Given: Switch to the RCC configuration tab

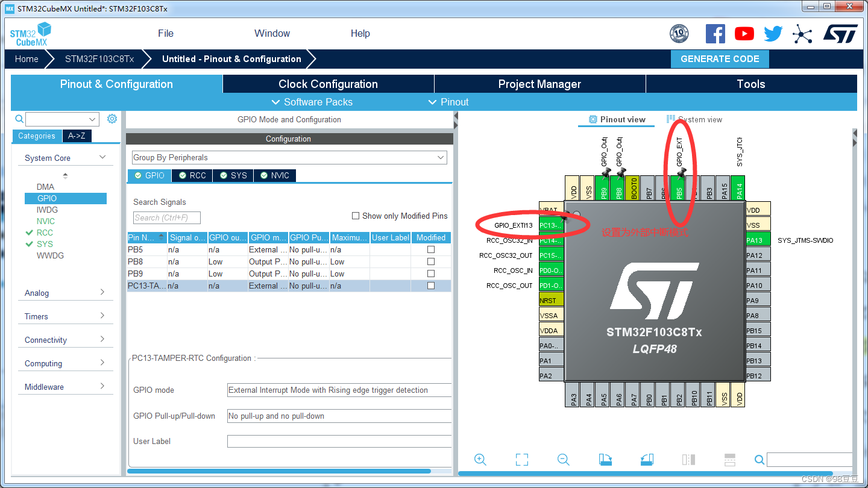Looking at the screenshot, I should (192, 175).
